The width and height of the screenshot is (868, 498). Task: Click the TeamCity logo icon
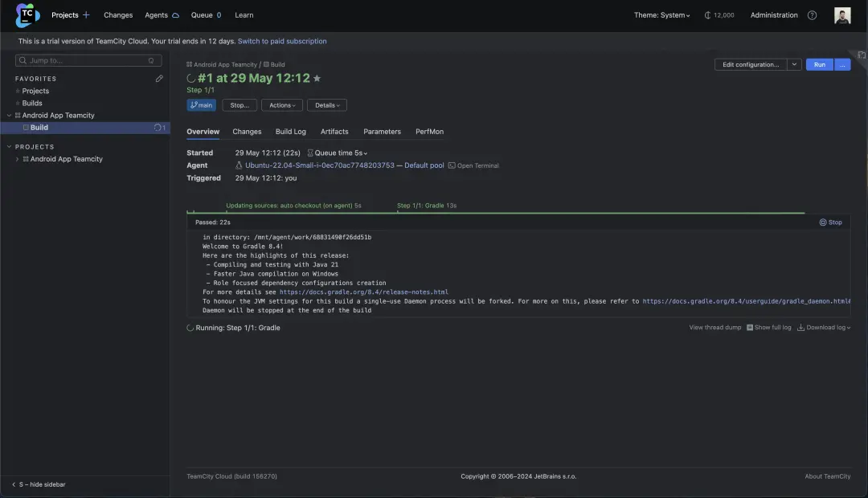[x=27, y=14]
